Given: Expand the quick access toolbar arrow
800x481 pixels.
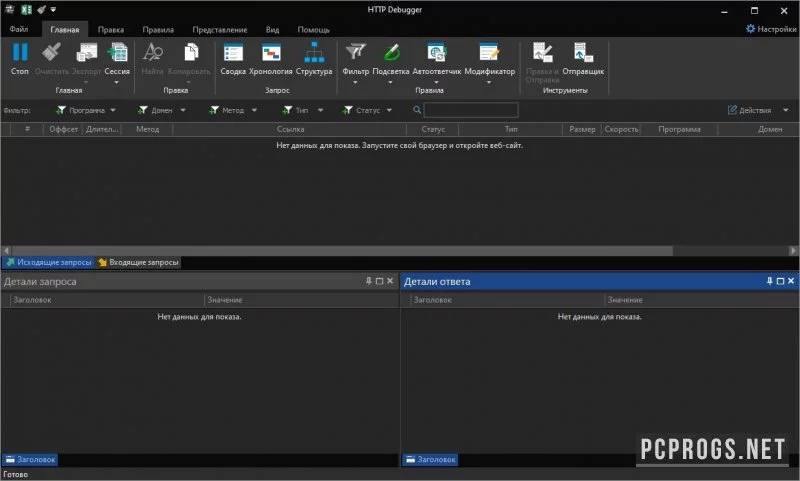Looking at the screenshot, I should [x=53, y=10].
